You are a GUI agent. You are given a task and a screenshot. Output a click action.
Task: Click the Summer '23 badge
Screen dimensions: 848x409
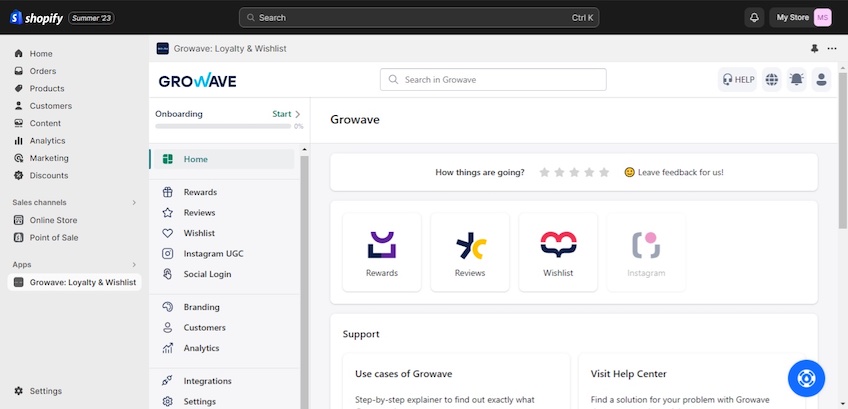point(91,18)
